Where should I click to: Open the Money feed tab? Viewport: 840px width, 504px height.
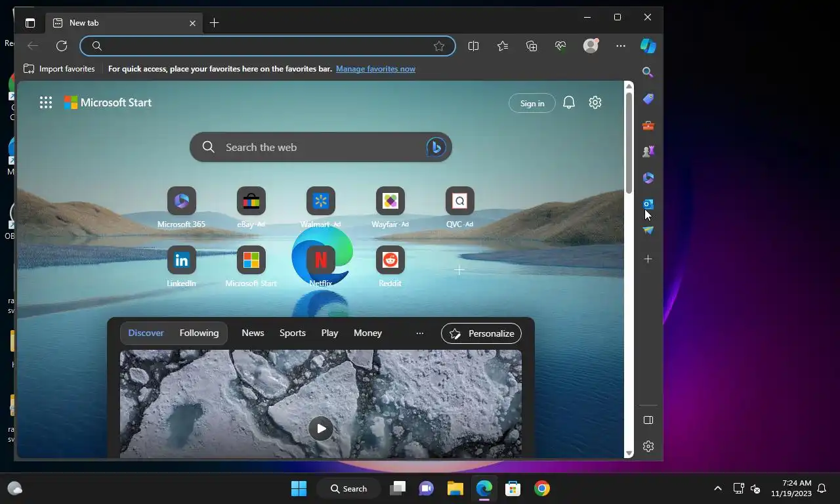pyautogui.click(x=367, y=333)
